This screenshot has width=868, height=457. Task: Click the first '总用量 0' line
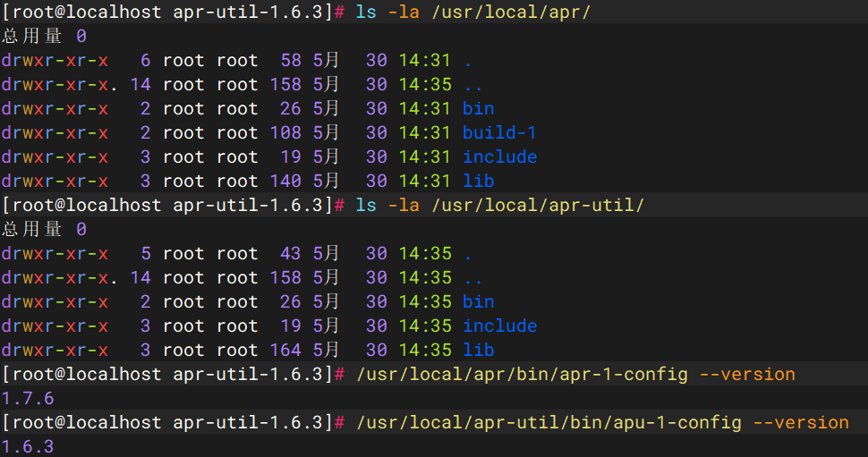[x=44, y=36]
